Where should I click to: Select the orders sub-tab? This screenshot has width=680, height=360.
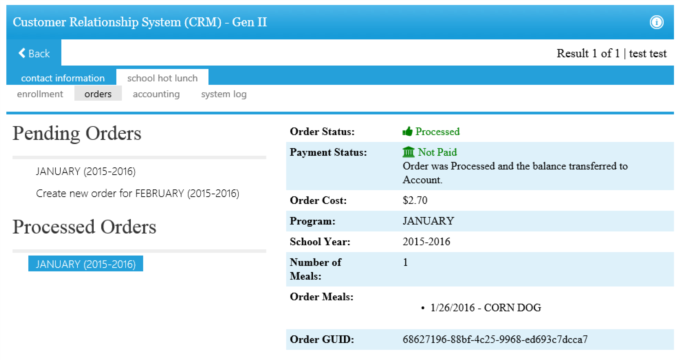[98, 94]
